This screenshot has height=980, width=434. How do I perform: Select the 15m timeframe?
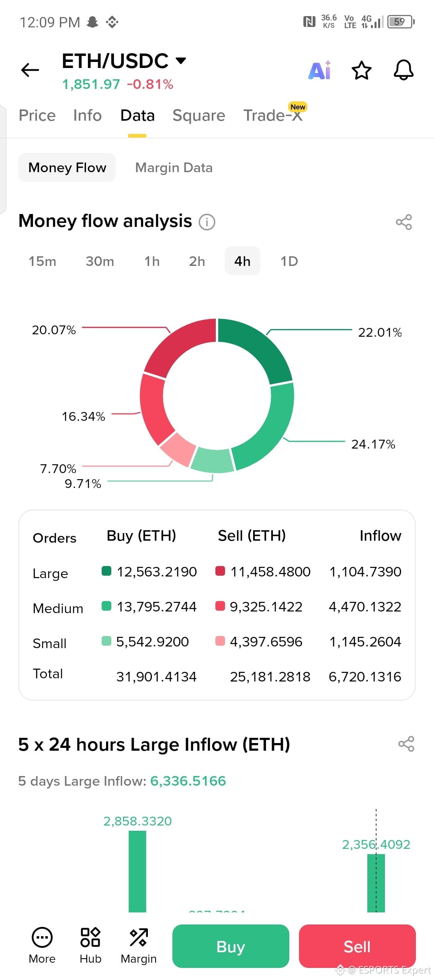pos(42,261)
